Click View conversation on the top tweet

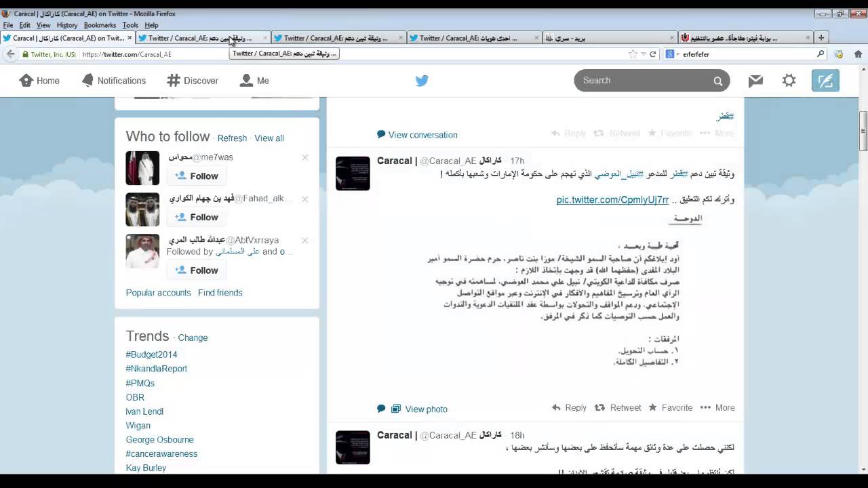point(417,135)
